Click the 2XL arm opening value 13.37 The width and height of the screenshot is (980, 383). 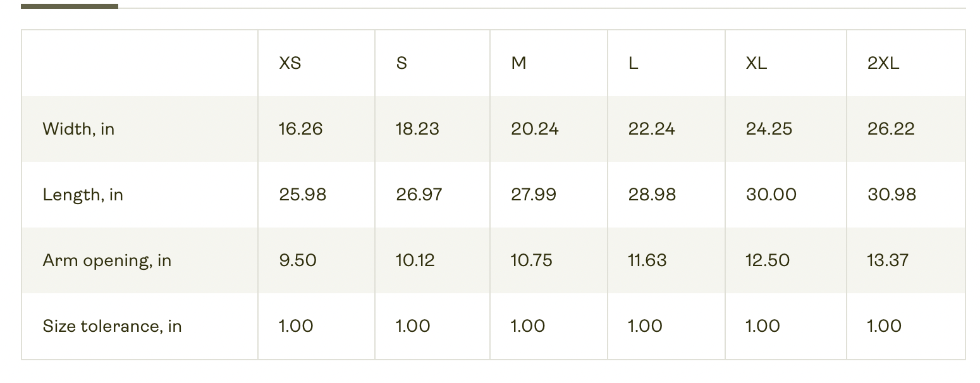(888, 260)
